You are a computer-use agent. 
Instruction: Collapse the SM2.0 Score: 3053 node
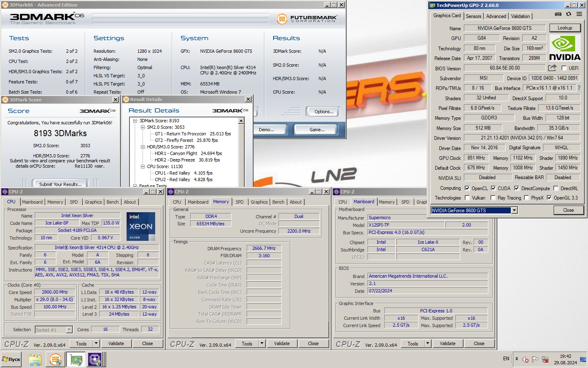[143, 127]
